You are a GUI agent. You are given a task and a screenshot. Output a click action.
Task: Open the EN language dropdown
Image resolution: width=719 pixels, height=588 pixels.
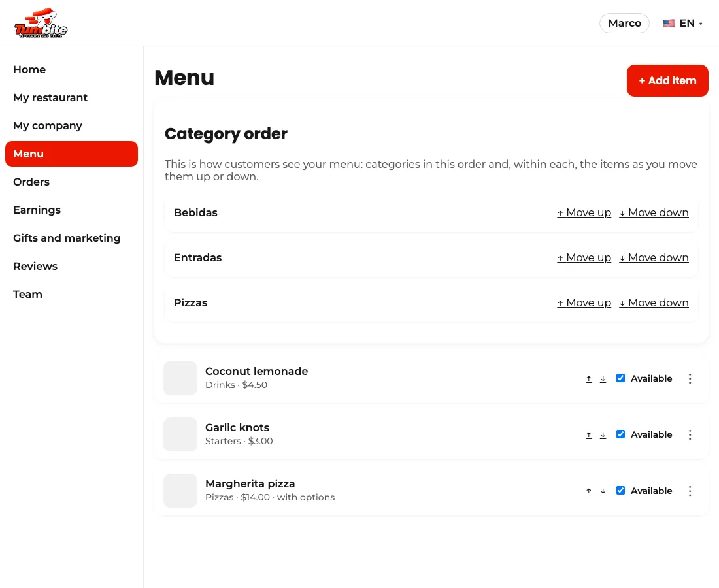click(683, 24)
